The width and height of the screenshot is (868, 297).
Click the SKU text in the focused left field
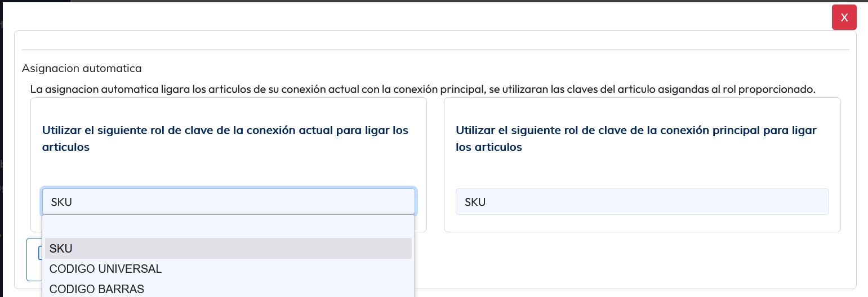[61, 202]
